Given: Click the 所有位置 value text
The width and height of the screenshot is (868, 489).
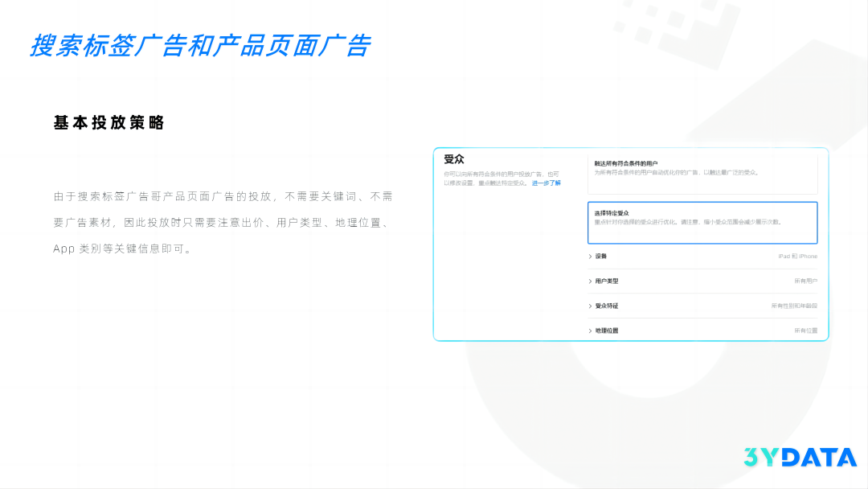Looking at the screenshot, I should [x=805, y=331].
